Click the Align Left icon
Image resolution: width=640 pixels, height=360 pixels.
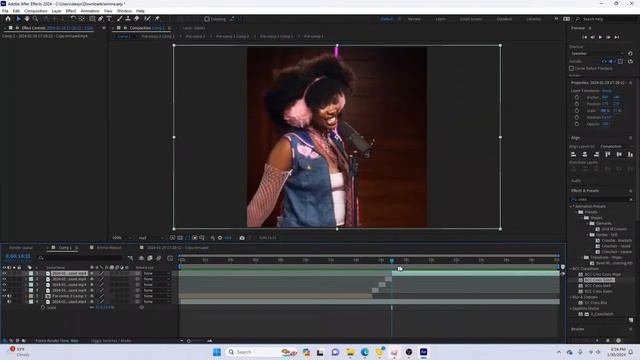click(x=573, y=154)
